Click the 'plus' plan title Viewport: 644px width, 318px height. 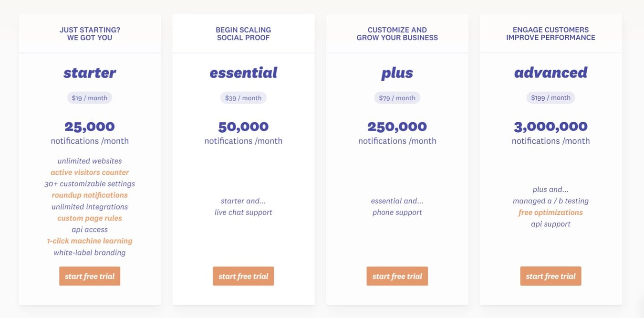pos(397,73)
